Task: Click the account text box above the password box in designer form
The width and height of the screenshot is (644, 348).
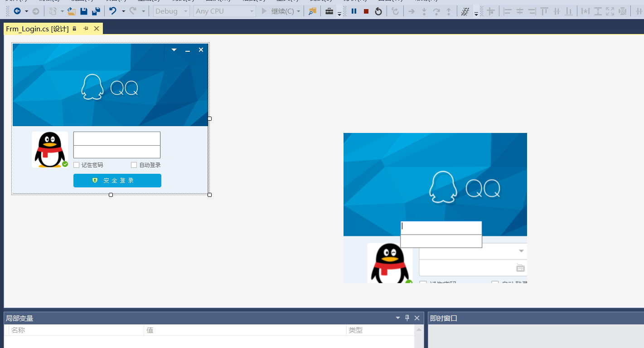Action: tap(117, 138)
